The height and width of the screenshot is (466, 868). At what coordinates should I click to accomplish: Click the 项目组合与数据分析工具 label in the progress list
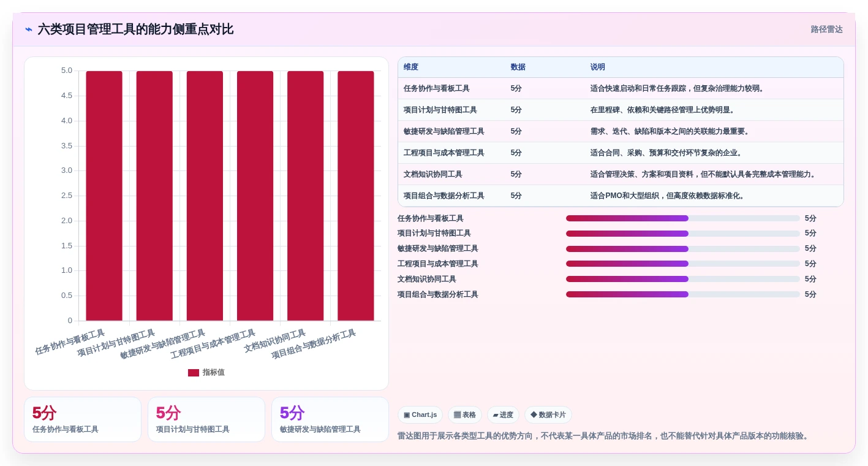coord(438,294)
